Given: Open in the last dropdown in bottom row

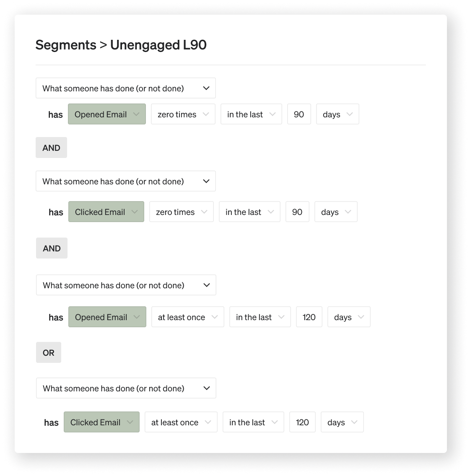Looking at the screenshot, I should (x=253, y=422).
